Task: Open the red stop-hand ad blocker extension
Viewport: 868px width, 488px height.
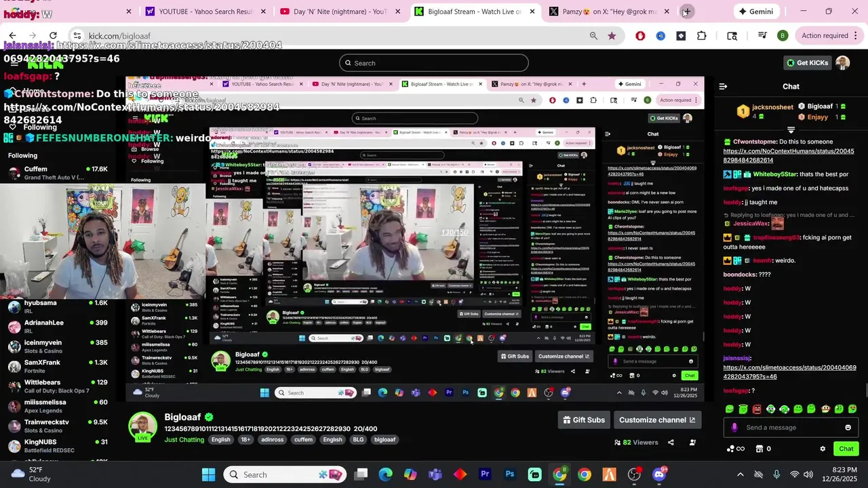Action: tap(640, 36)
